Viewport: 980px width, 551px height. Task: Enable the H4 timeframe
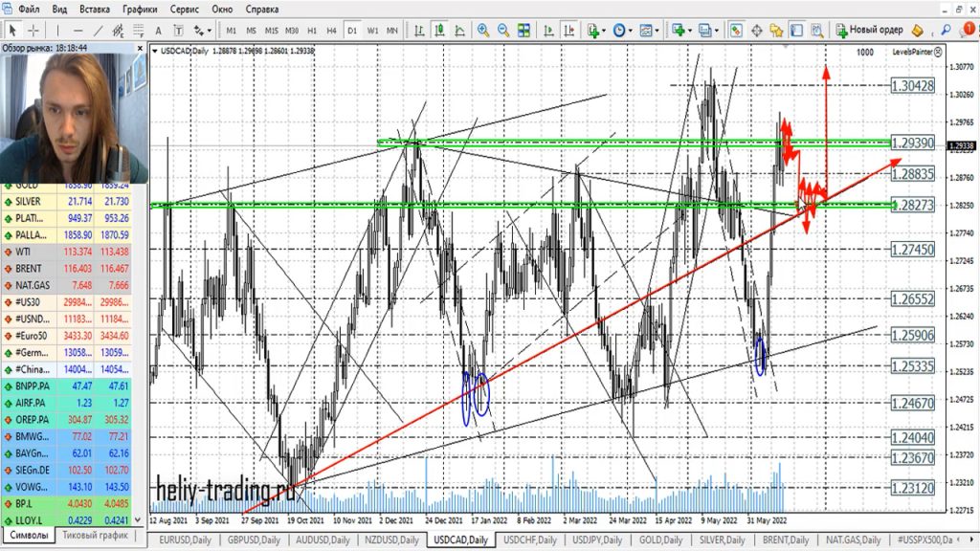pos(331,31)
